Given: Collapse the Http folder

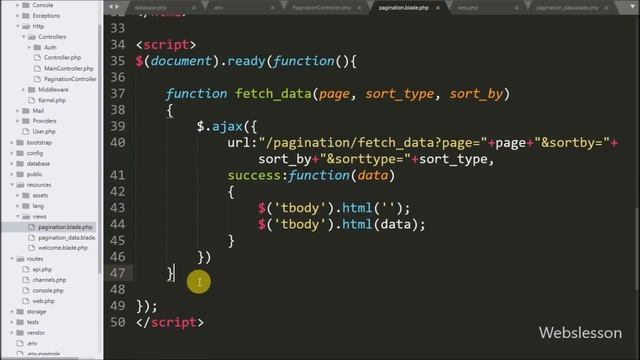Looking at the screenshot, I should pos(18,26).
